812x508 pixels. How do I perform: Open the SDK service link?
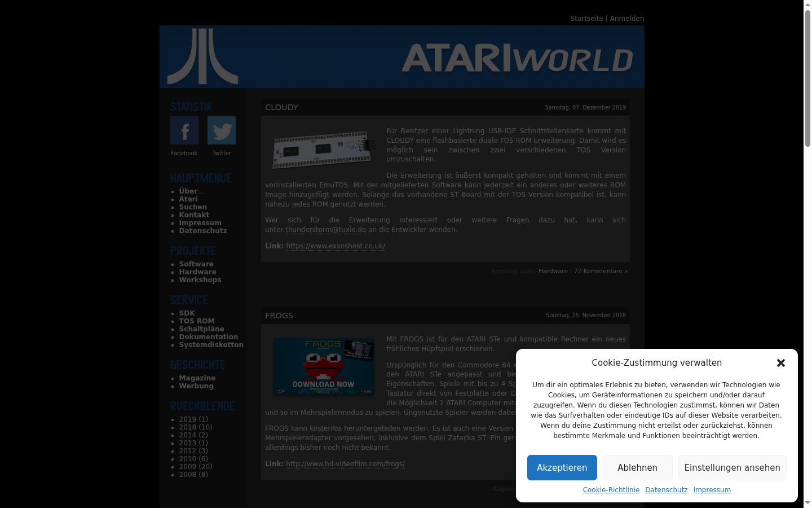tap(187, 313)
